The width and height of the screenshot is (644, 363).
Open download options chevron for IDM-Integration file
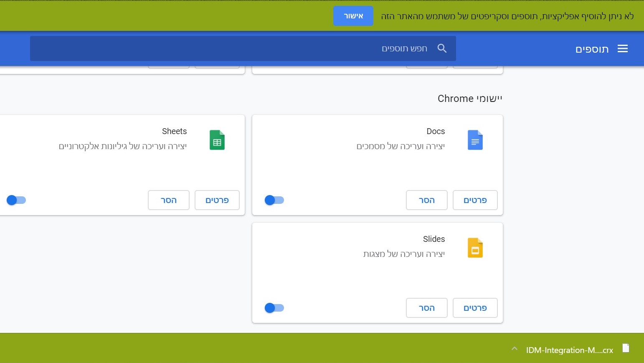click(515, 349)
